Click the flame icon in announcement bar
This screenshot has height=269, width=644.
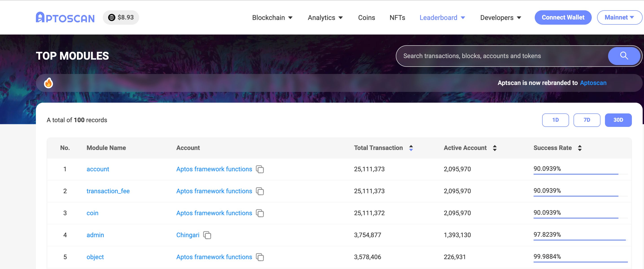[x=48, y=83]
